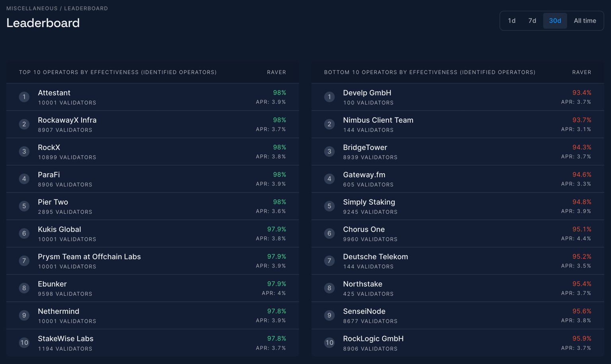Image resolution: width=611 pixels, height=364 pixels.
Task: Click Pier Two's 2895 VALIDATORS count
Action: (x=65, y=212)
